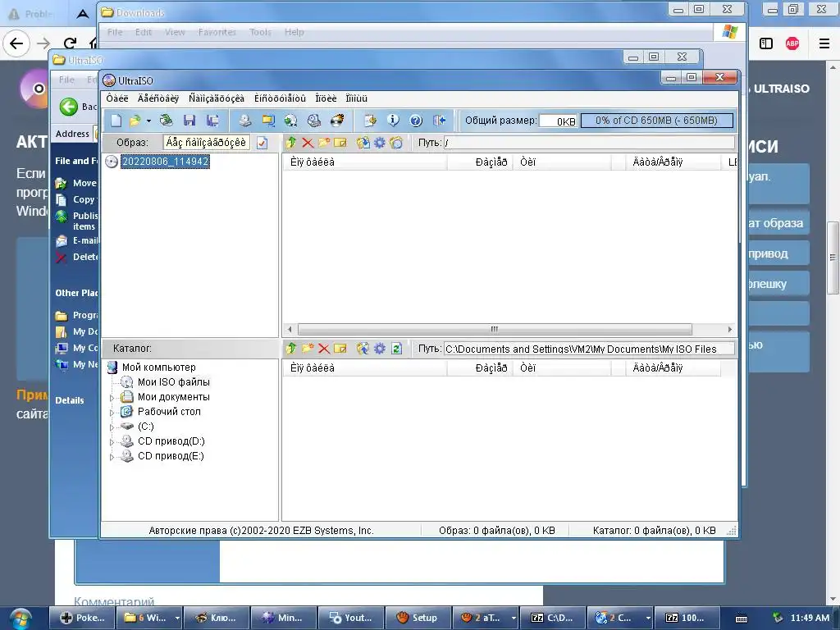This screenshot has width=840, height=630.
Task: Click the blue Help question mark icon
Action: 416,121
